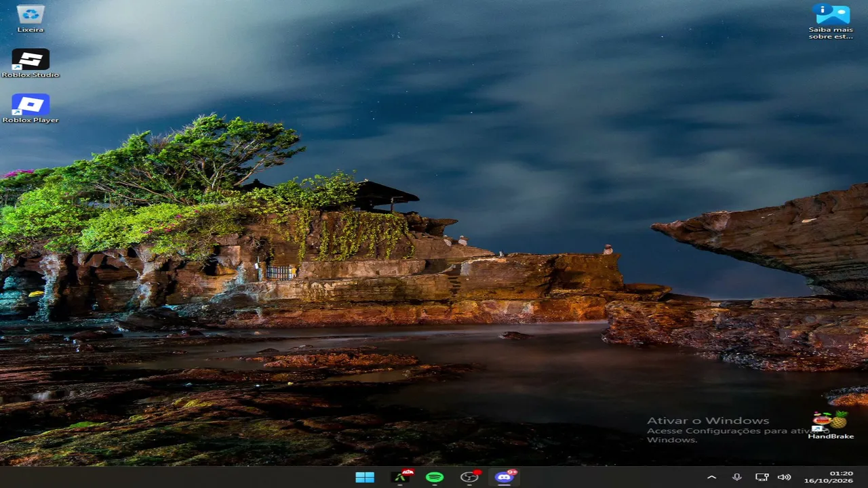Click the microphone tray icon

pyautogui.click(x=737, y=477)
